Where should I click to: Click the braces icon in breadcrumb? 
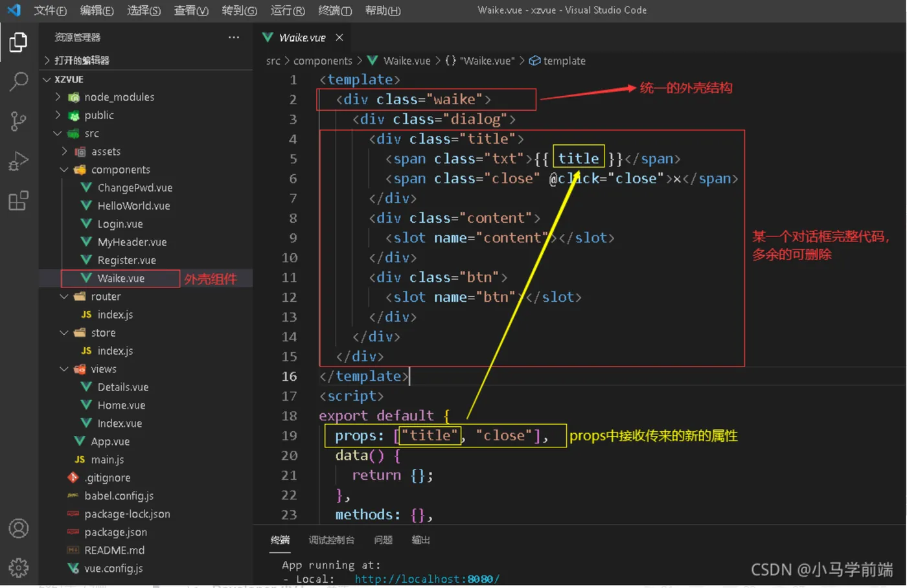pyautogui.click(x=450, y=60)
